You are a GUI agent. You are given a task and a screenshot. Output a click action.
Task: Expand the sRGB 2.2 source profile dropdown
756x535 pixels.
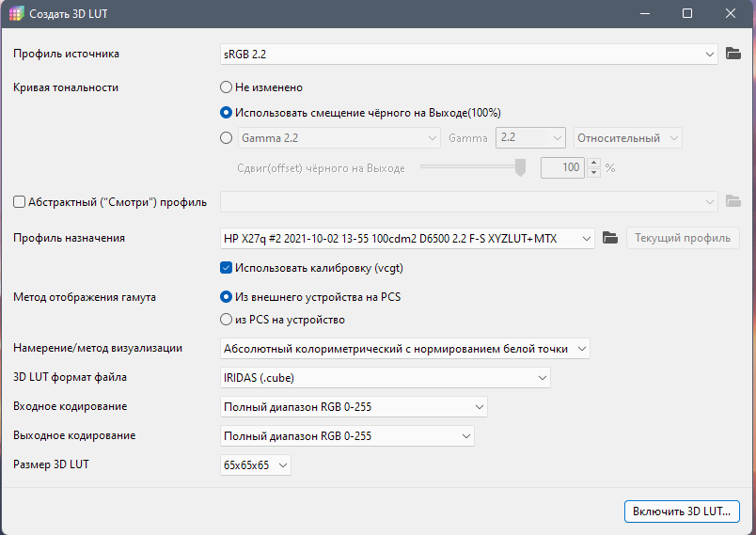468,54
